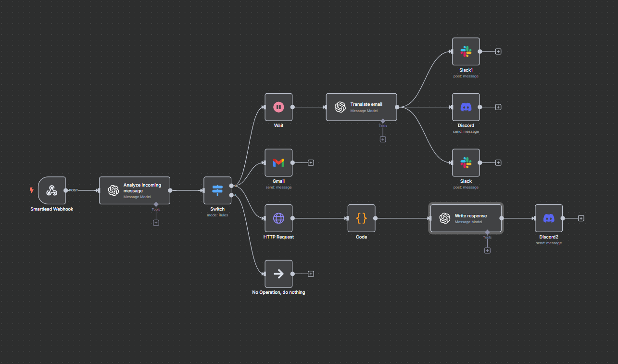Open the Write response node
Screen dimensions: 618x364
pyautogui.click(x=466, y=218)
